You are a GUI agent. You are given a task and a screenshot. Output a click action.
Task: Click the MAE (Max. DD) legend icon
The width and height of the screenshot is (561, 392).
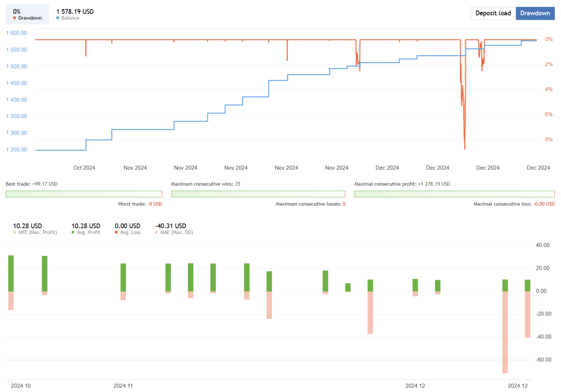pyautogui.click(x=156, y=232)
